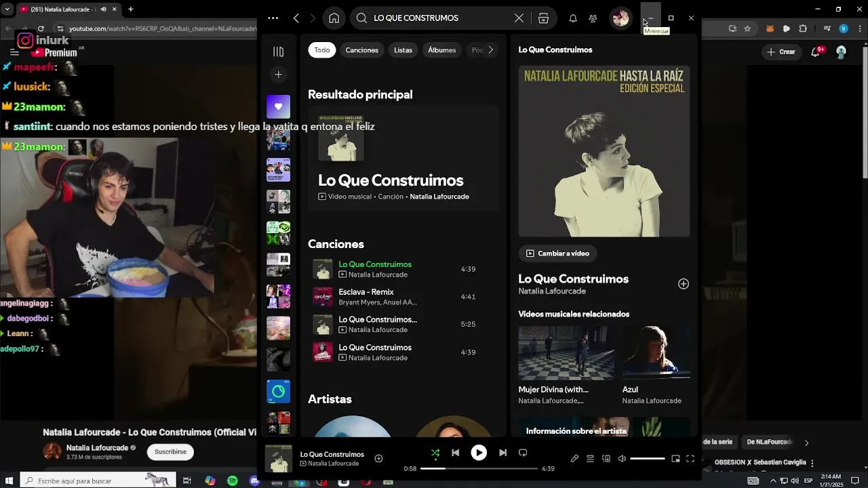Open the MetaMask fox extension
The image size is (868, 488).
pos(770,28)
